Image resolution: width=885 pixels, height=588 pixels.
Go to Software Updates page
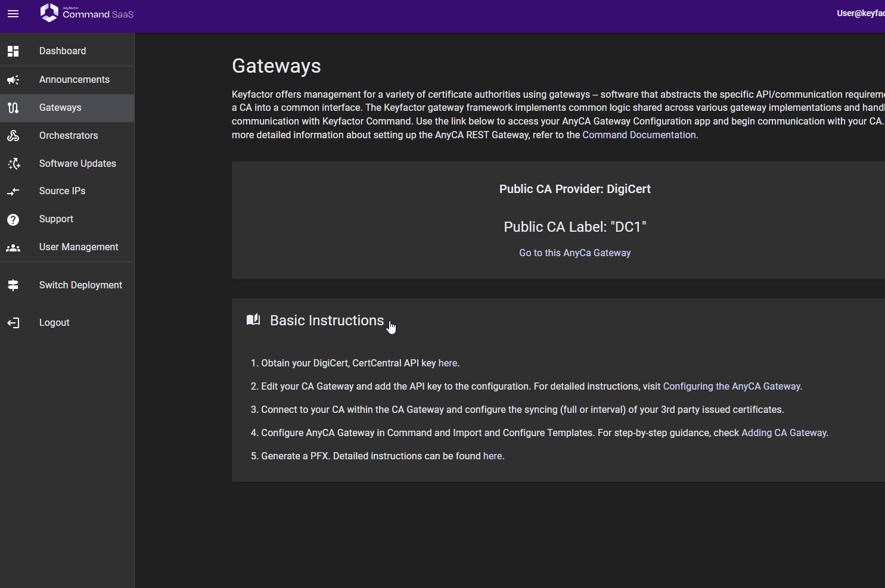pos(77,164)
